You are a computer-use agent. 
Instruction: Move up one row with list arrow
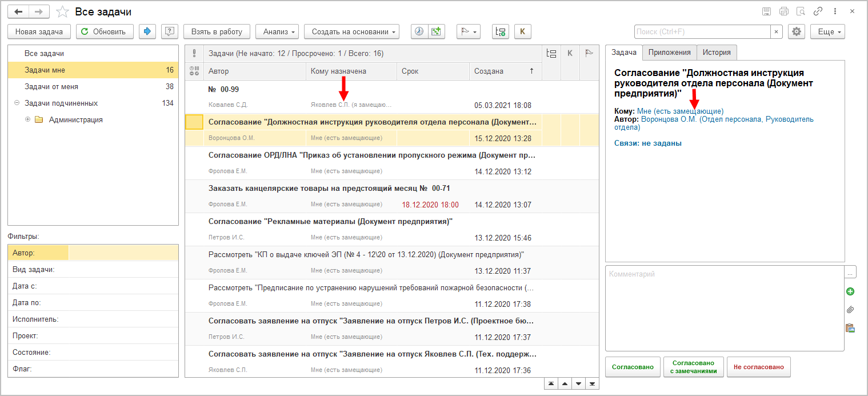pos(564,383)
